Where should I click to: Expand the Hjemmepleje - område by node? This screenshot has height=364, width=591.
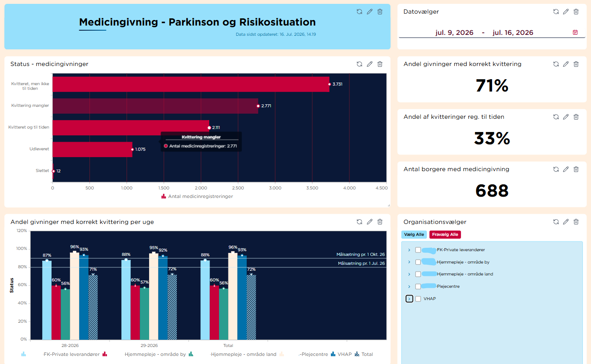[x=409, y=262]
